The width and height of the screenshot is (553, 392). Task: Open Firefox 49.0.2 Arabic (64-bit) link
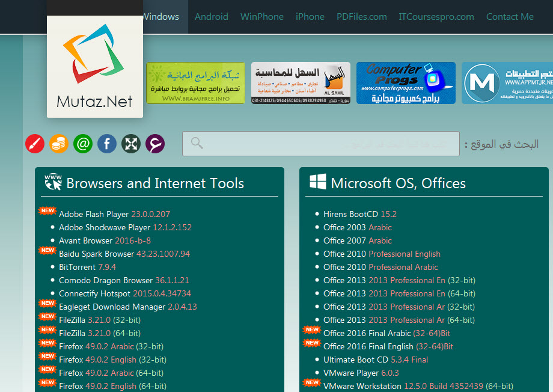(111, 373)
